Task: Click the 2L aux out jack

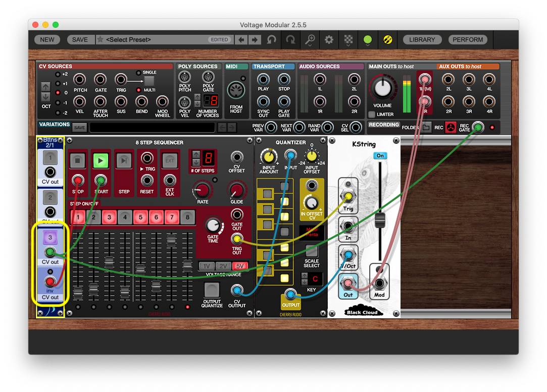Action: pos(448,80)
